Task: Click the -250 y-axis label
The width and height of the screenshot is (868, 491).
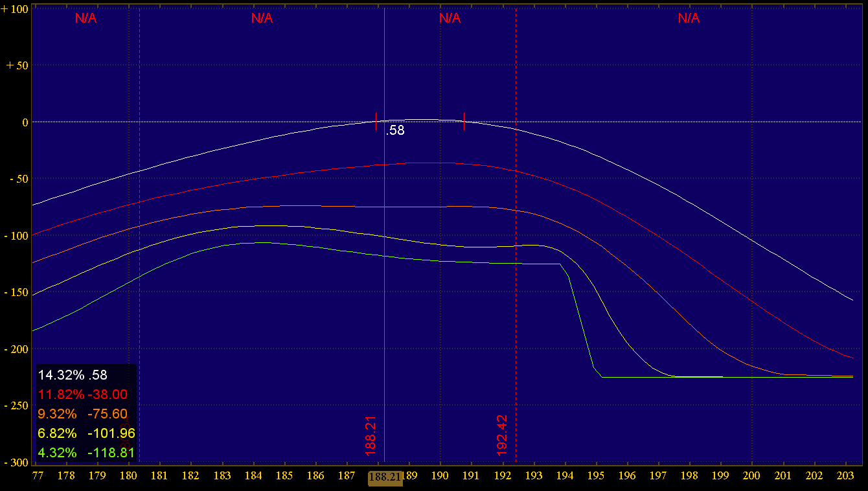Action: pos(16,405)
